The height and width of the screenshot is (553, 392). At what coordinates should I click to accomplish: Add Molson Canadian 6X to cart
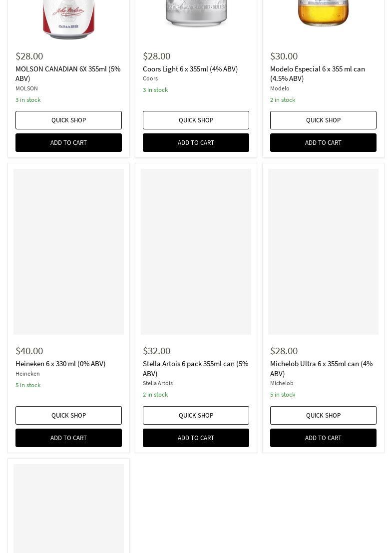coord(68,142)
